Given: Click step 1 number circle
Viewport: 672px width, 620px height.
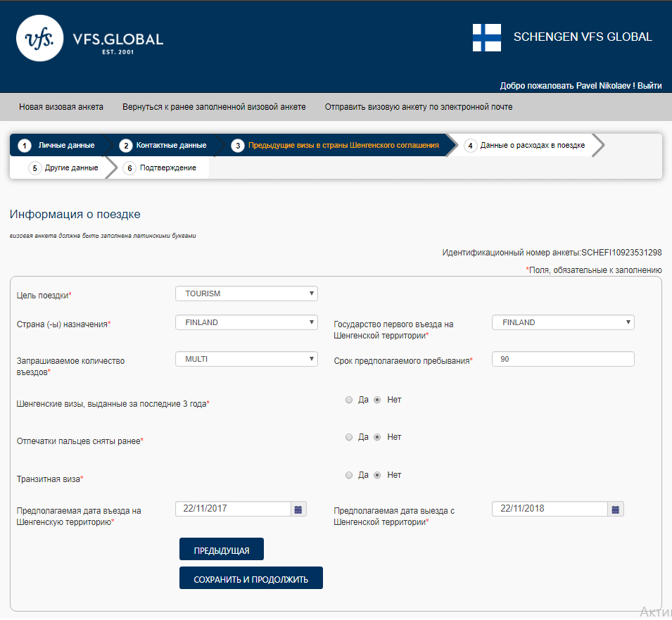Looking at the screenshot, I should coord(25,146).
